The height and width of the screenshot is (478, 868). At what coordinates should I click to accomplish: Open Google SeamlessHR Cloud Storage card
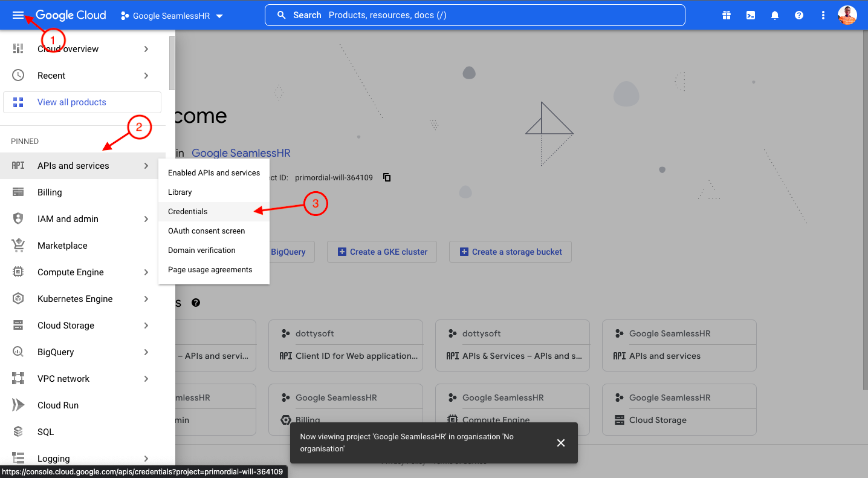point(679,410)
